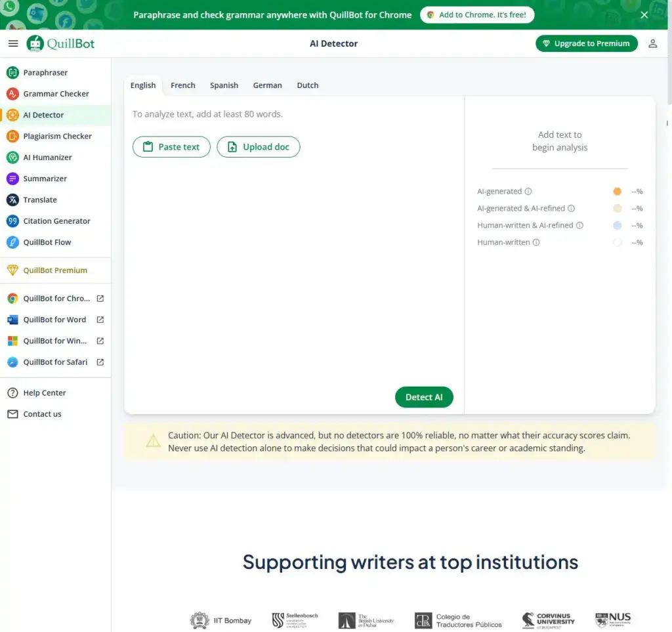Click the IIT Bombay institution logo
This screenshot has height=632, width=672.
tap(220, 620)
